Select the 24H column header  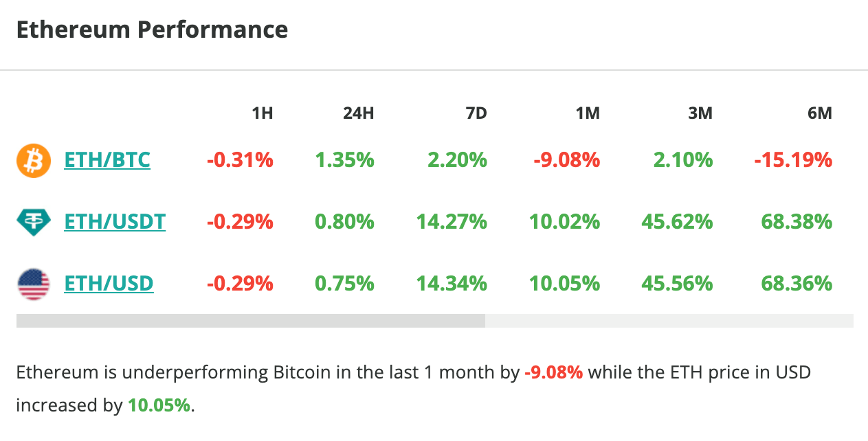pos(358,113)
